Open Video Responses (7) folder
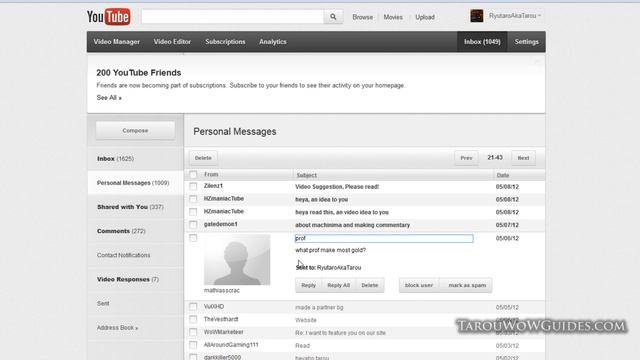This screenshot has height=360, width=640. [x=128, y=279]
